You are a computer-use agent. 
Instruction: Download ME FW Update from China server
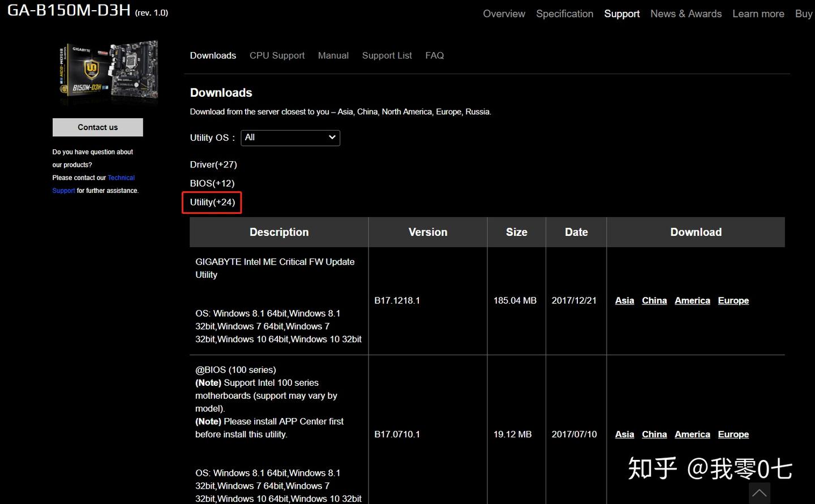click(654, 300)
